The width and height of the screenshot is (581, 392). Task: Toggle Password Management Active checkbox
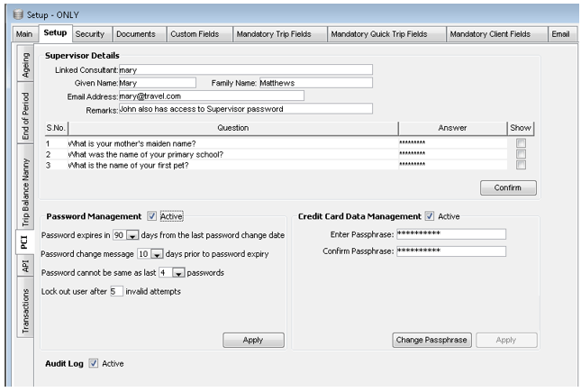[x=151, y=216]
